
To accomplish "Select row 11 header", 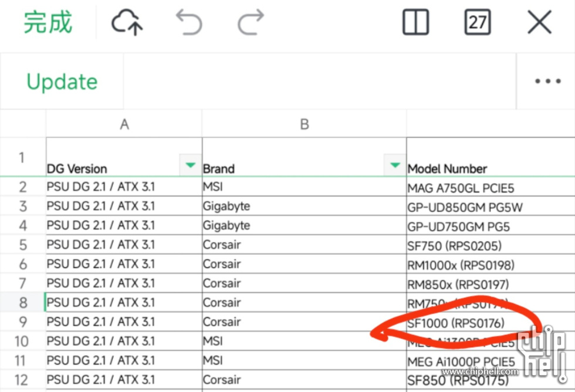I will (23, 360).
